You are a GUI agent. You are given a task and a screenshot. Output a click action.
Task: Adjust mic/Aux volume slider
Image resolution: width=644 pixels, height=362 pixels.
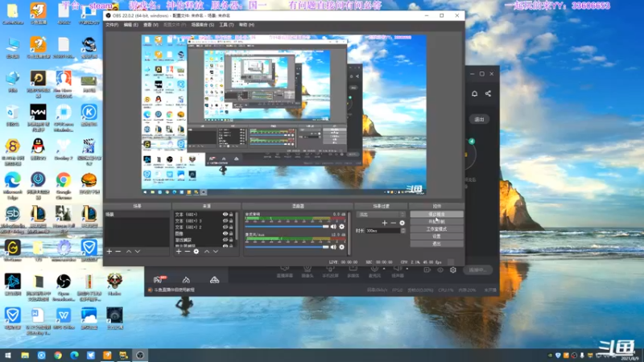287,247
